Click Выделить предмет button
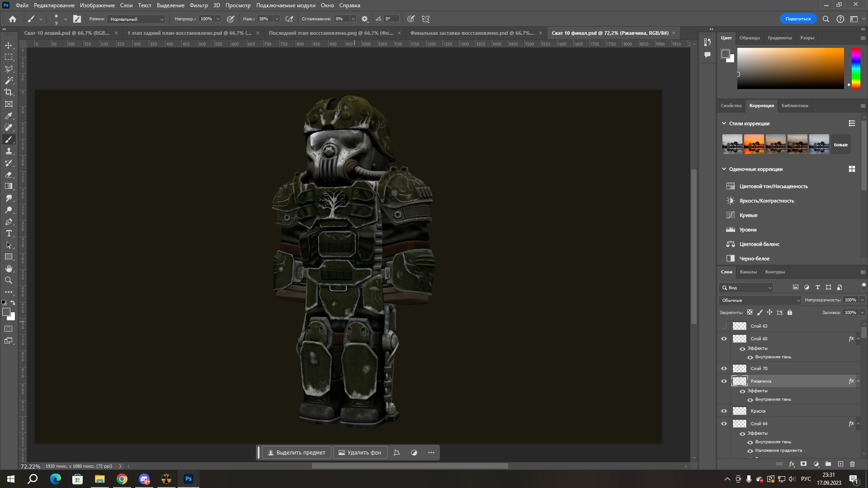The image size is (868, 488). click(x=297, y=452)
